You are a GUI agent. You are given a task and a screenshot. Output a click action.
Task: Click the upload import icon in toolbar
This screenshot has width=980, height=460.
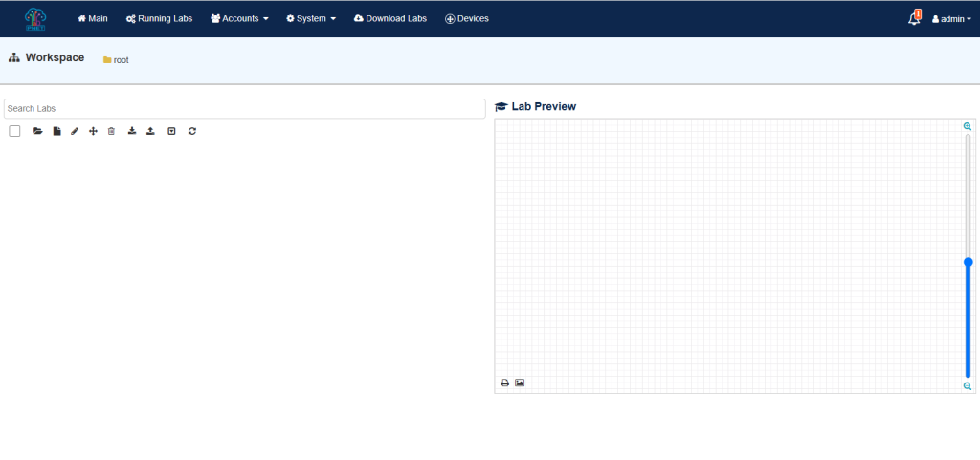pos(150,131)
